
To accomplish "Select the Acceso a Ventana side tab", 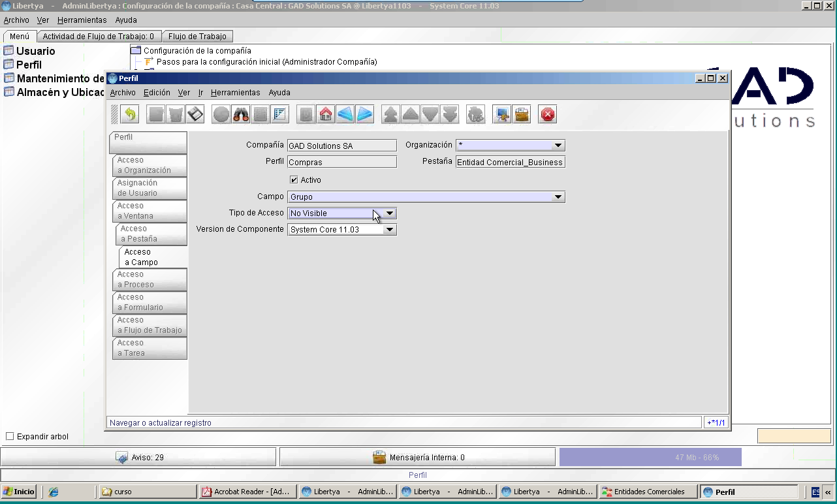I will [x=150, y=211].
